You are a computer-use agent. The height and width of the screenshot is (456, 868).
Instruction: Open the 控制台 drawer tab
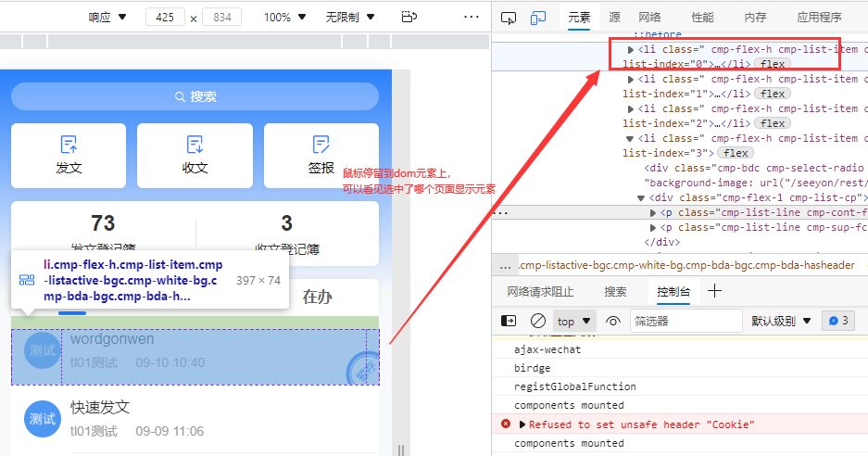tap(673, 291)
